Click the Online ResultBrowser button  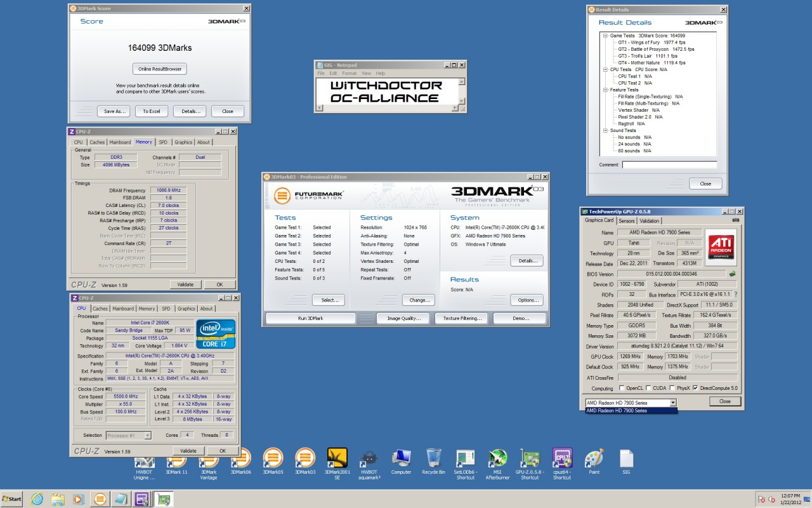(x=160, y=69)
